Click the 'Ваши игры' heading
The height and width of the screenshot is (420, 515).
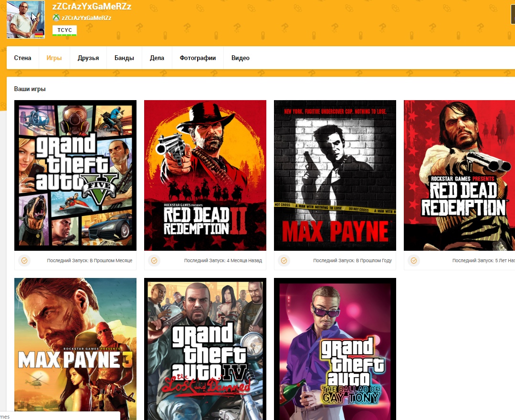(30, 89)
